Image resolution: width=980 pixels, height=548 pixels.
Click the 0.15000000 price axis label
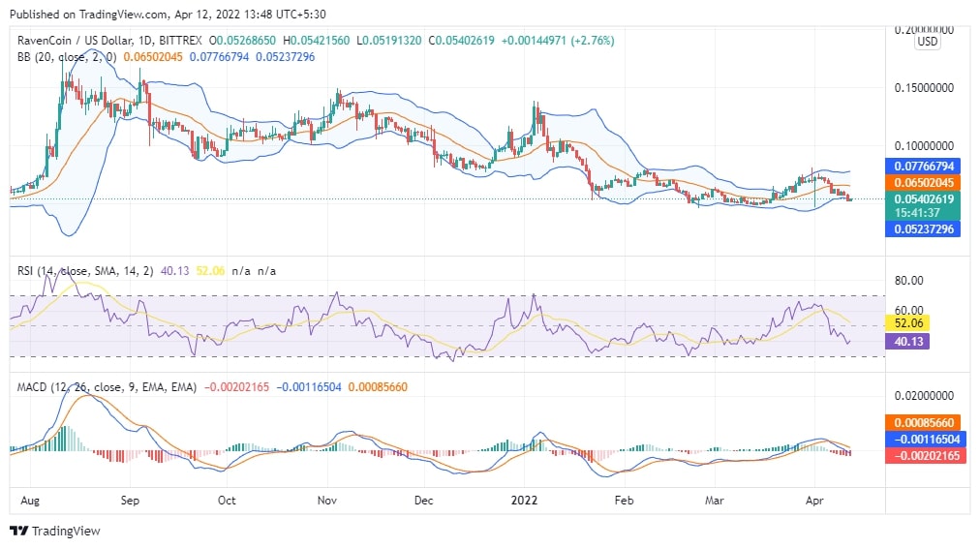point(924,88)
